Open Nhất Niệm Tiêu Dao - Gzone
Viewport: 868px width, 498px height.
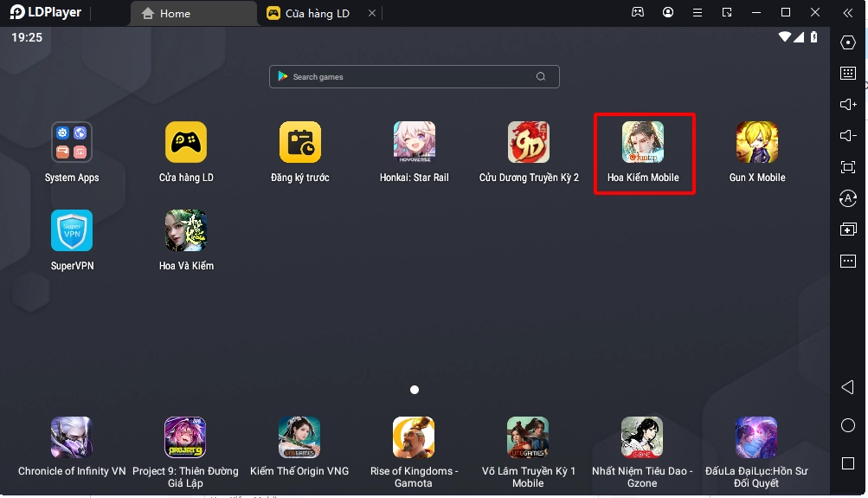pyautogui.click(x=642, y=437)
